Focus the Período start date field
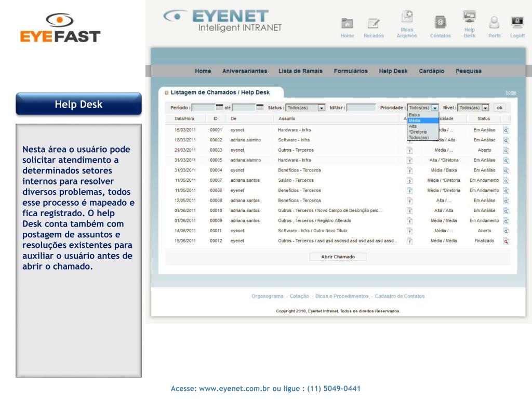This screenshot has width=532, height=399. click(x=203, y=108)
